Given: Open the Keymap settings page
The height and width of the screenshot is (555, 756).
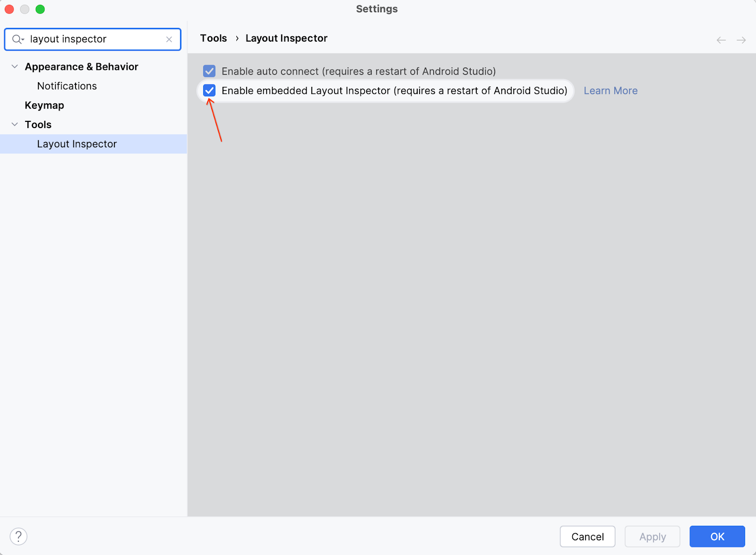Looking at the screenshot, I should point(44,105).
